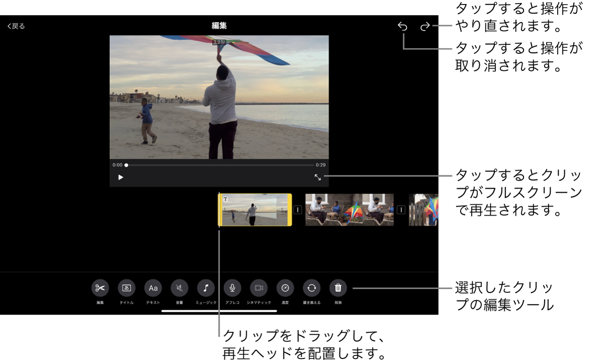Select the family sitting with kite clip

pos(349,210)
